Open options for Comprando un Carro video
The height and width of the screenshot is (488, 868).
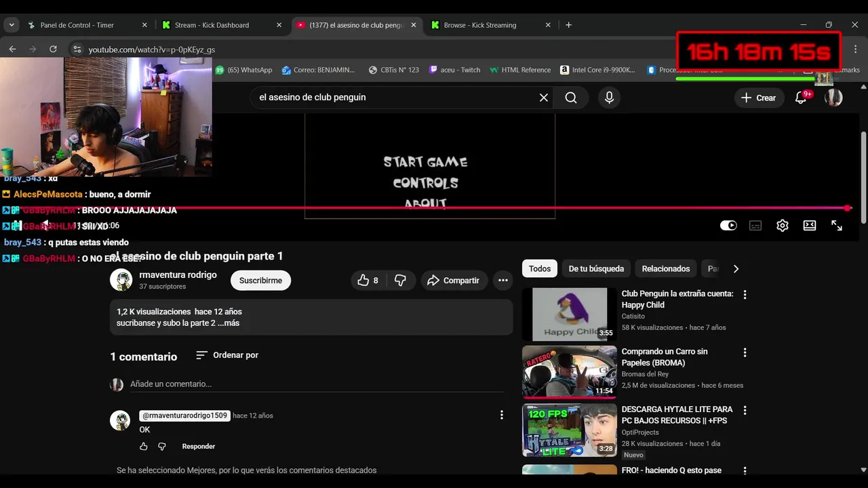pyautogui.click(x=745, y=353)
